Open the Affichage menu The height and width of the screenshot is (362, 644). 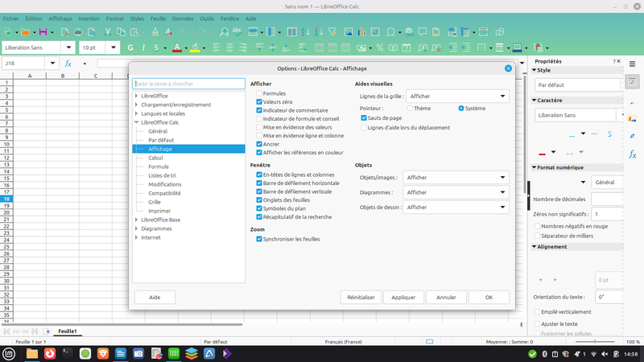coord(60,19)
